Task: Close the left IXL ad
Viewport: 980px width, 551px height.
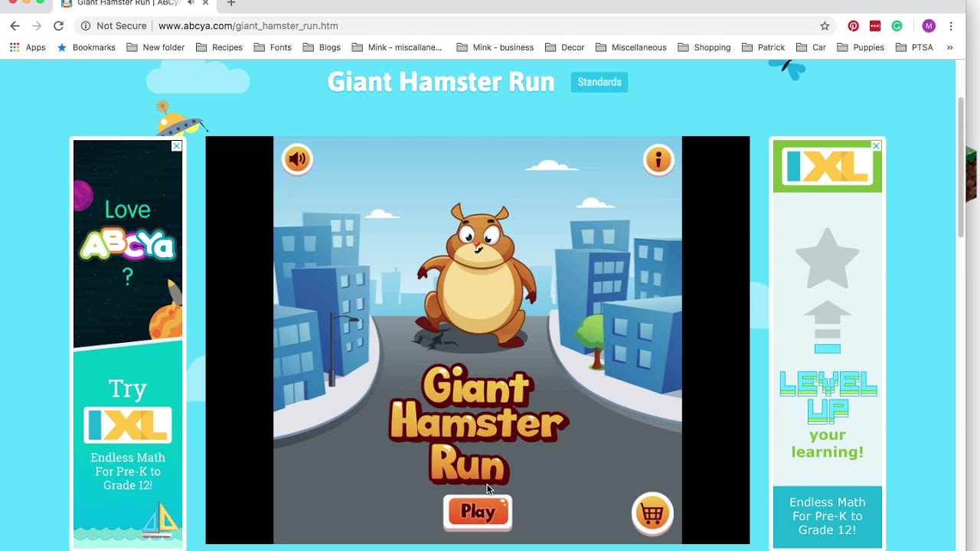Action: coord(177,146)
